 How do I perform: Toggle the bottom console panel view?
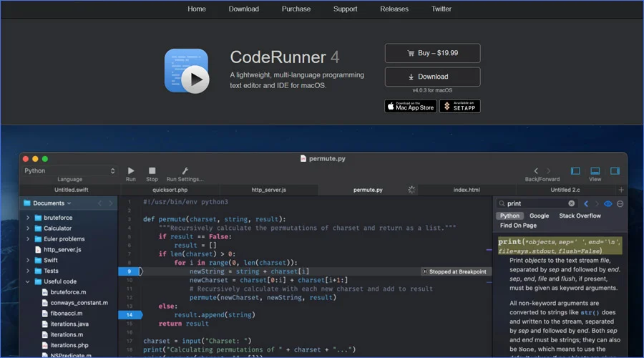[595, 170]
